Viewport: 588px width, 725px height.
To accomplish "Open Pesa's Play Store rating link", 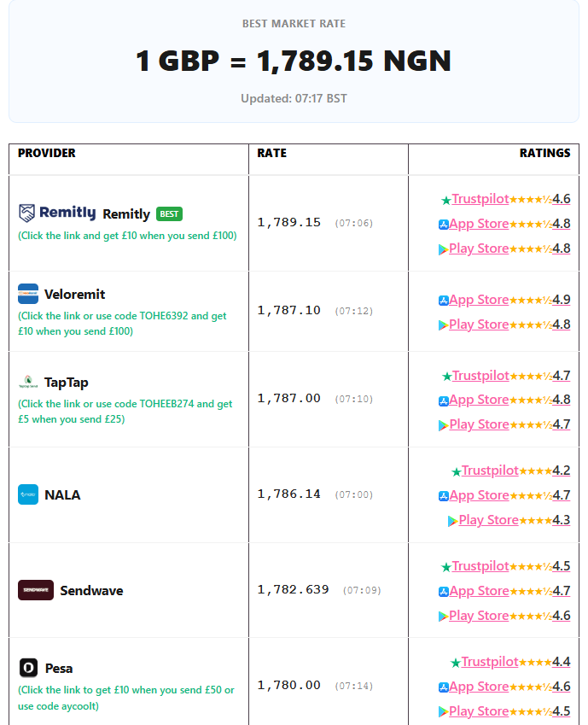I will coord(479,711).
